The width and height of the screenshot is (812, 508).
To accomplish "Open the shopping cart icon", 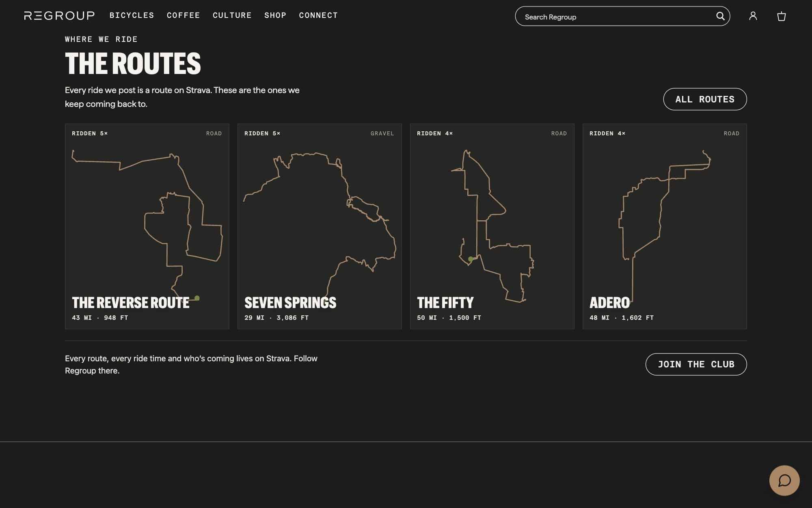I will pos(782,16).
